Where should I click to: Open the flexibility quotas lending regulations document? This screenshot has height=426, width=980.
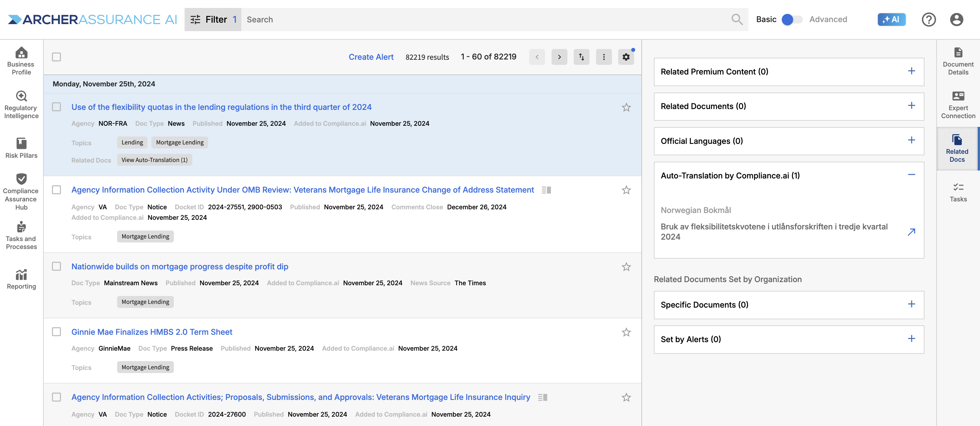221,107
